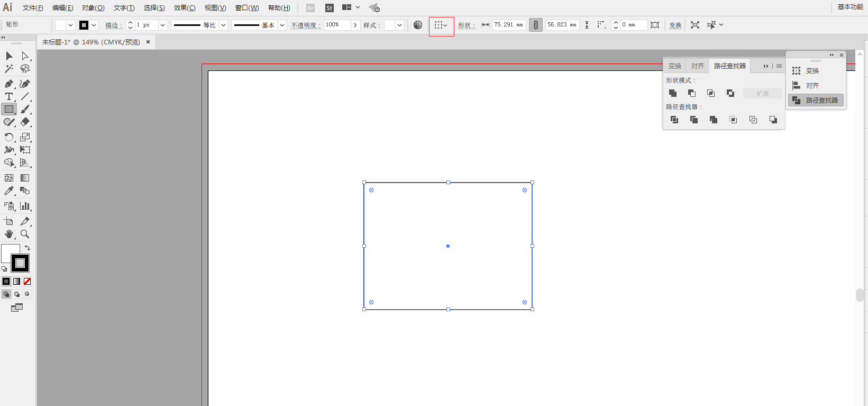Click the 形状 link in control bar

coord(466,25)
